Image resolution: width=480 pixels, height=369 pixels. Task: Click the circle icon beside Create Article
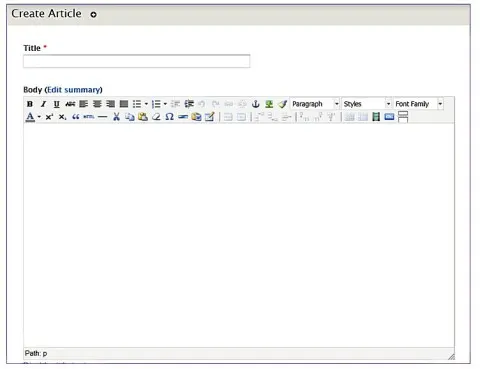tap(94, 14)
